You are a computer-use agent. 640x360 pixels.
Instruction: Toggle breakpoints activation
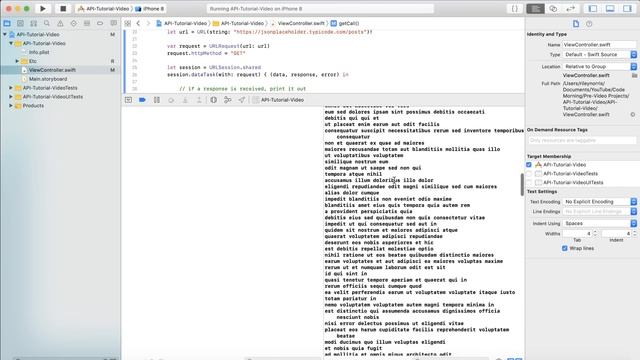tap(142, 100)
